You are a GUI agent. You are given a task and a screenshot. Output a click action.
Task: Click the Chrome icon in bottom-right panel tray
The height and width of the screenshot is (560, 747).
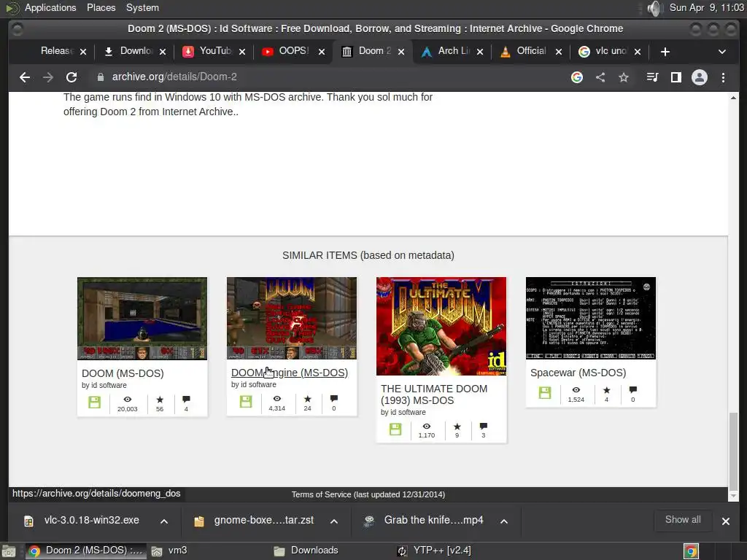click(x=691, y=551)
